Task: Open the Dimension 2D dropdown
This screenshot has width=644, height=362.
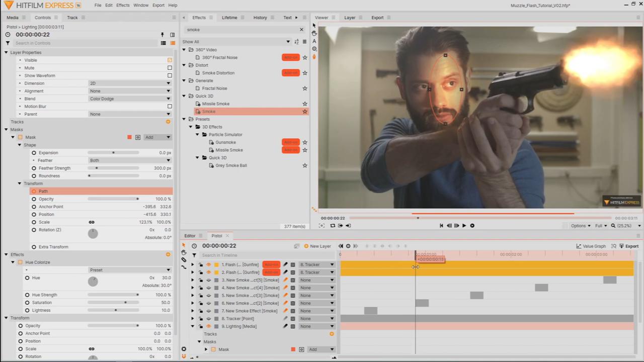Action: pyautogui.click(x=130, y=83)
